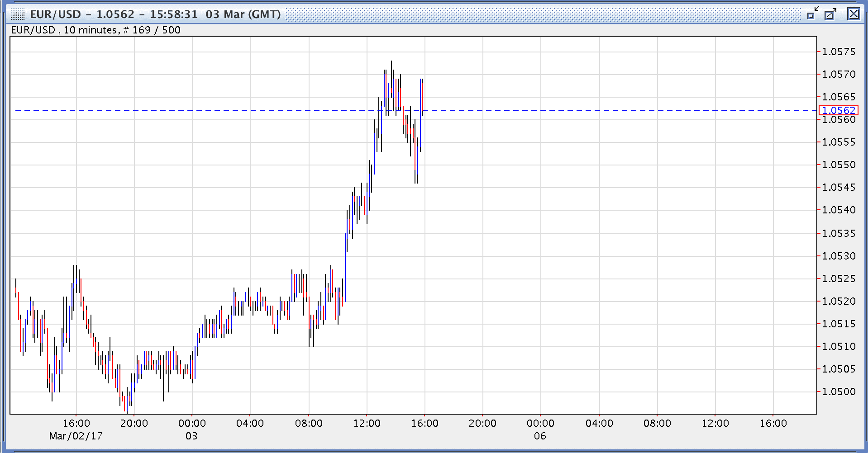Click the first 20:00 time axis label
The height and width of the screenshot is (453, 868).
[134, 424]
